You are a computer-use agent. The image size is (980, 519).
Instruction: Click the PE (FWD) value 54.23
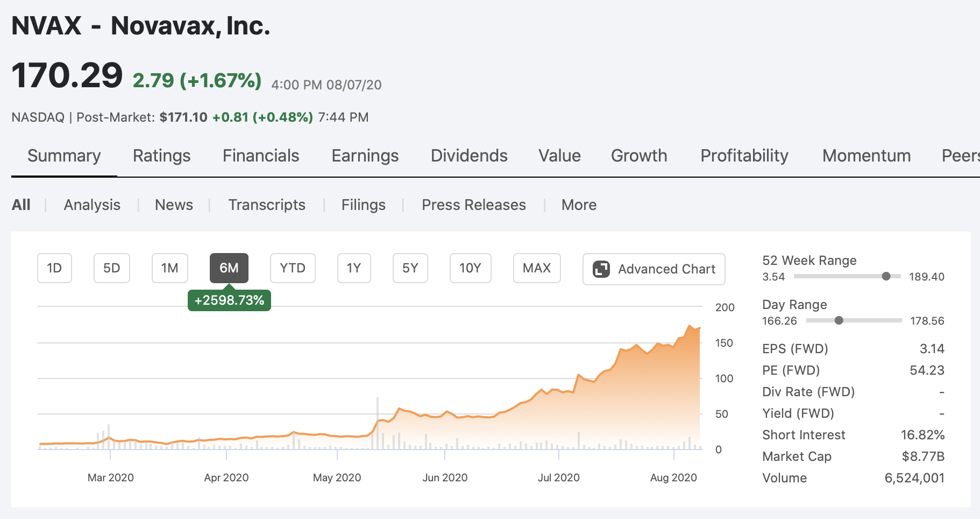point(927,370)
